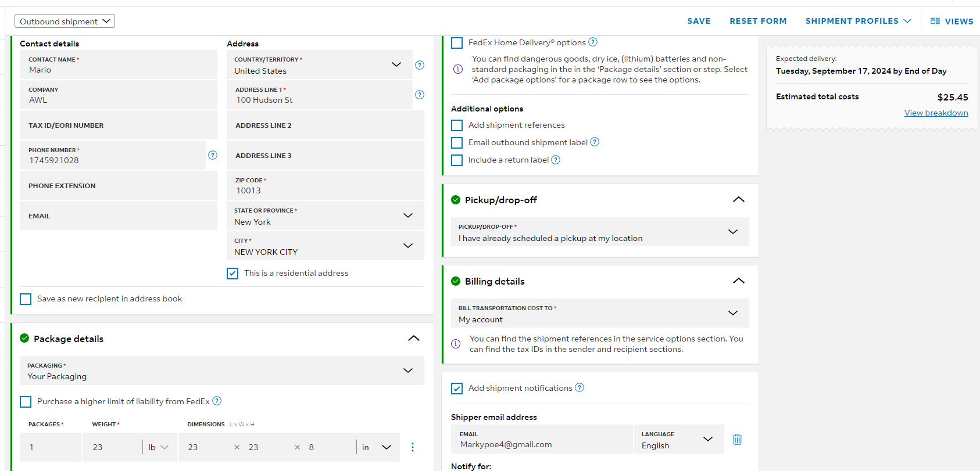Open notification Language dropdown
The width and height of the screenshot is (980, 471).
pyautogui.click(x=679, y=439)
